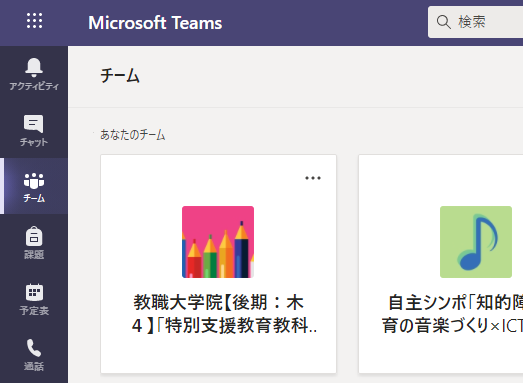Click the チーム page heading
Image resolution: width=523 pixels, height=383 pixels.
pyautogui.click(x=120, y=75)
